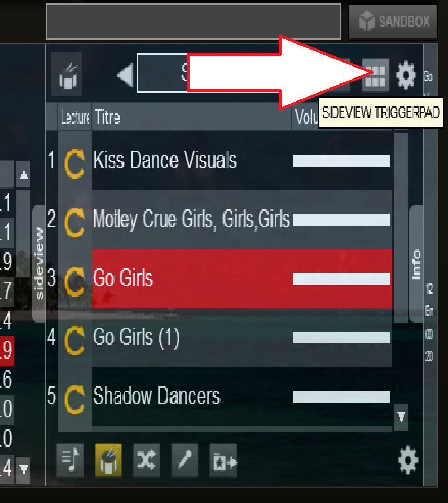
Task: Open the vertical info tab
Action: pos(416,264)
